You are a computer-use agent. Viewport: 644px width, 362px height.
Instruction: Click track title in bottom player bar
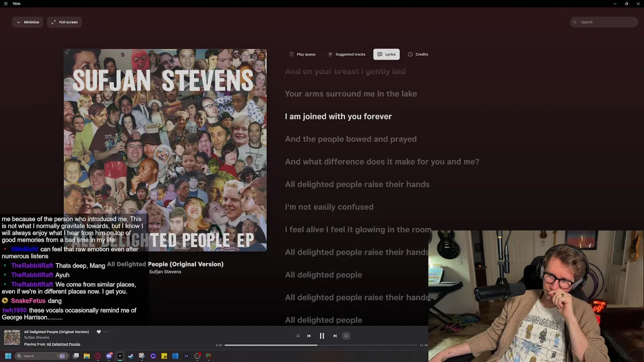click(x=56, y=332)
